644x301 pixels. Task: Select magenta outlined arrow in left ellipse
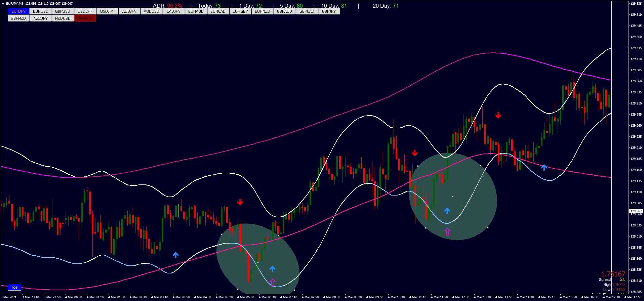[273, 282]
